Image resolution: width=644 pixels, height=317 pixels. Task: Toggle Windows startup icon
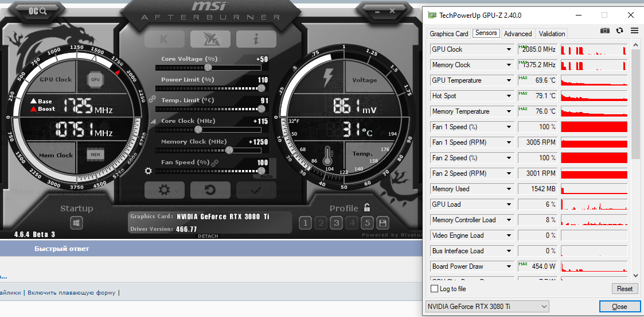[x=76, y=223]
